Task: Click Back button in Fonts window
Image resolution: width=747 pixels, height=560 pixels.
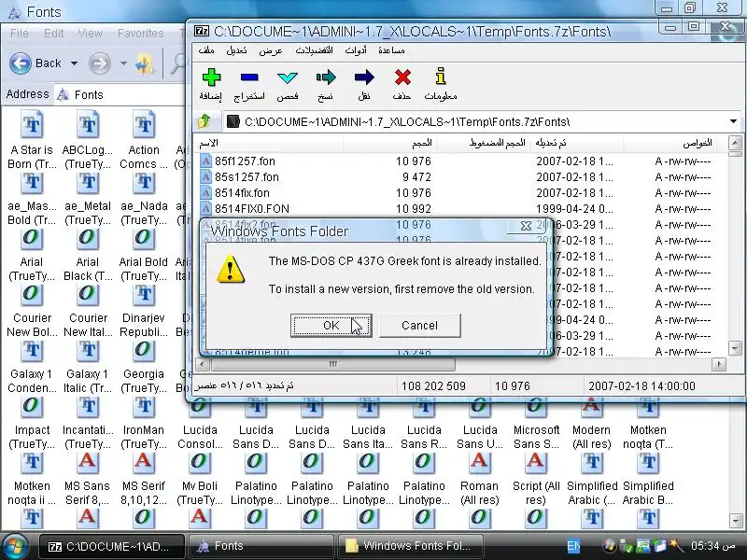Action: coord(35,63)
